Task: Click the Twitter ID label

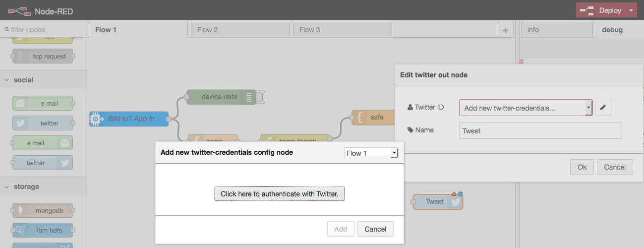Action: tap(425, 107)
